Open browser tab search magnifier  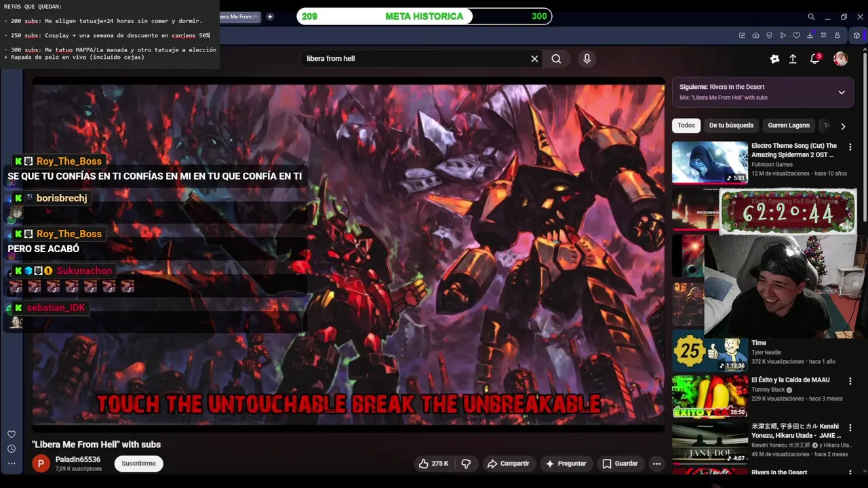[811, 17]
